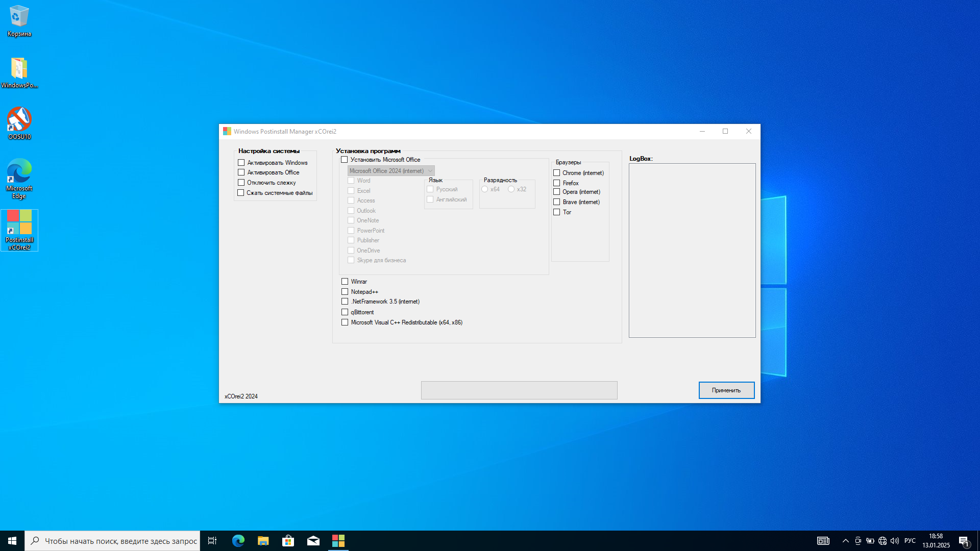
Task: Close the Postinstall Manager window
Action: [x=749, y=131]
